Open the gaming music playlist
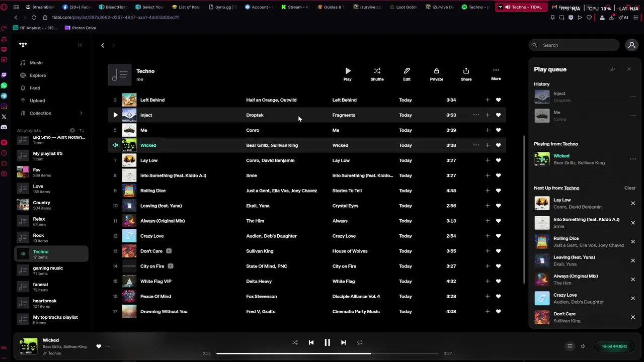Screen dimensions: 644x362 tap(50, 270)
